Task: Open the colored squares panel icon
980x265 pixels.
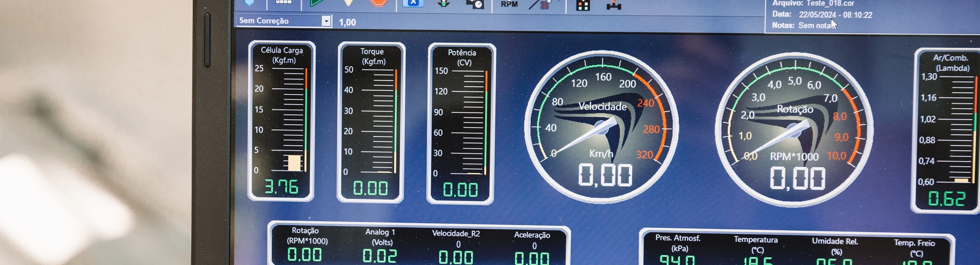Action: coord(583,6)
